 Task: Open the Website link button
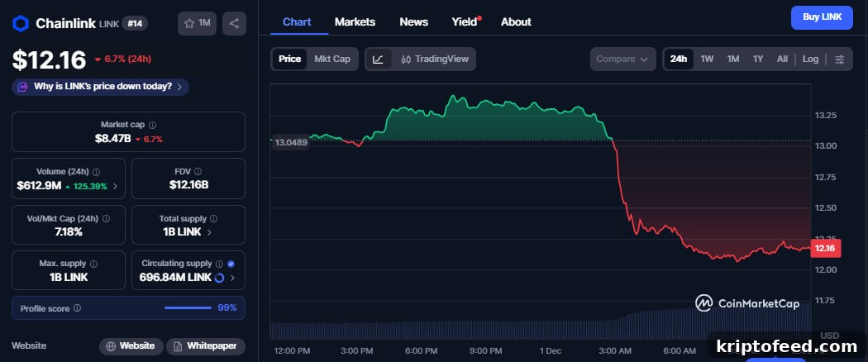(x=131, y=346)
